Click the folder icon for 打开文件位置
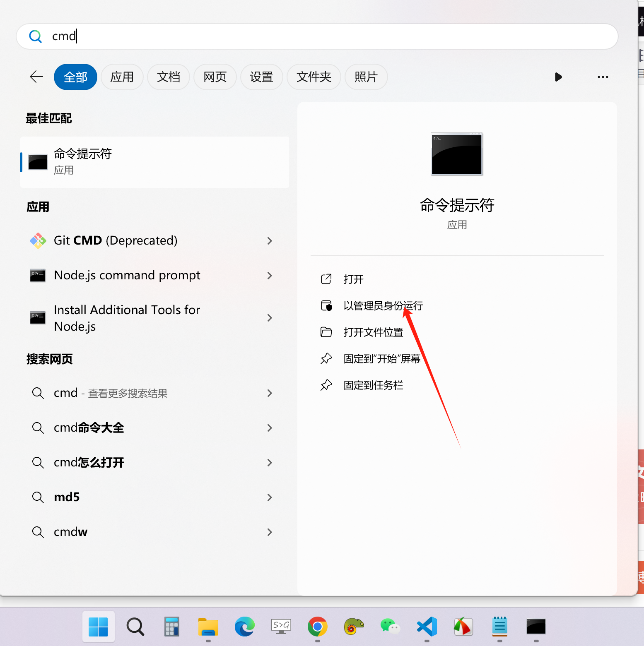The width and height of the screenshot is (644, 646). pyautogui.click(x=326, y=332)
